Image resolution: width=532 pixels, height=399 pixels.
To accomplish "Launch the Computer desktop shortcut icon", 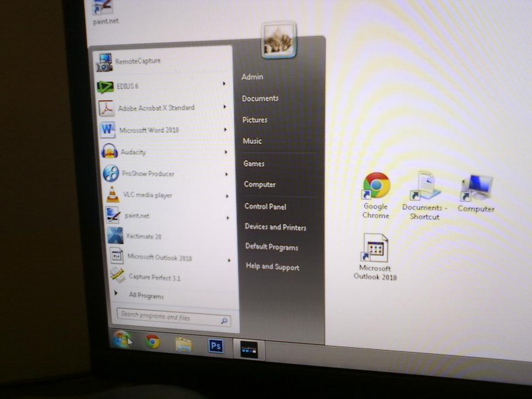I will point(476,189).
